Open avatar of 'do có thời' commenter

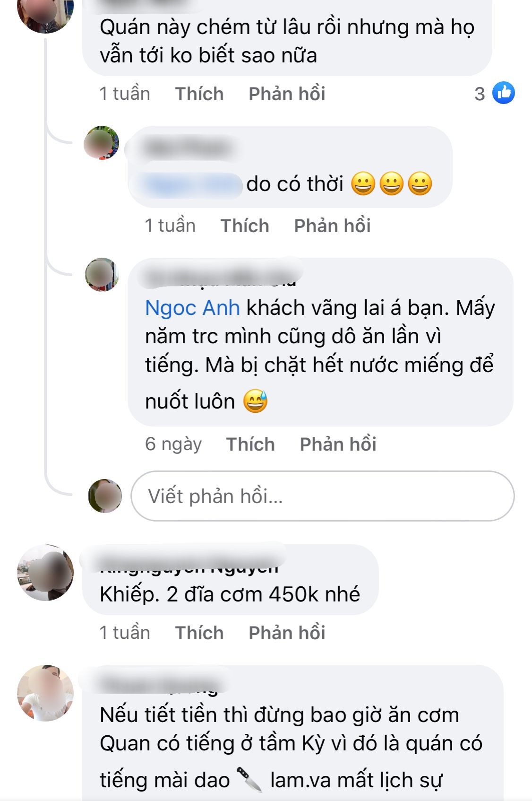[x=101, y=143]
